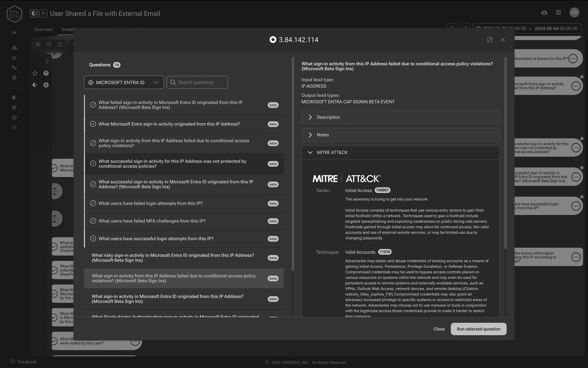Screen dimensions: 588x368
Task: Click the TA0001 tactic badge
Action: pos(382,190)
